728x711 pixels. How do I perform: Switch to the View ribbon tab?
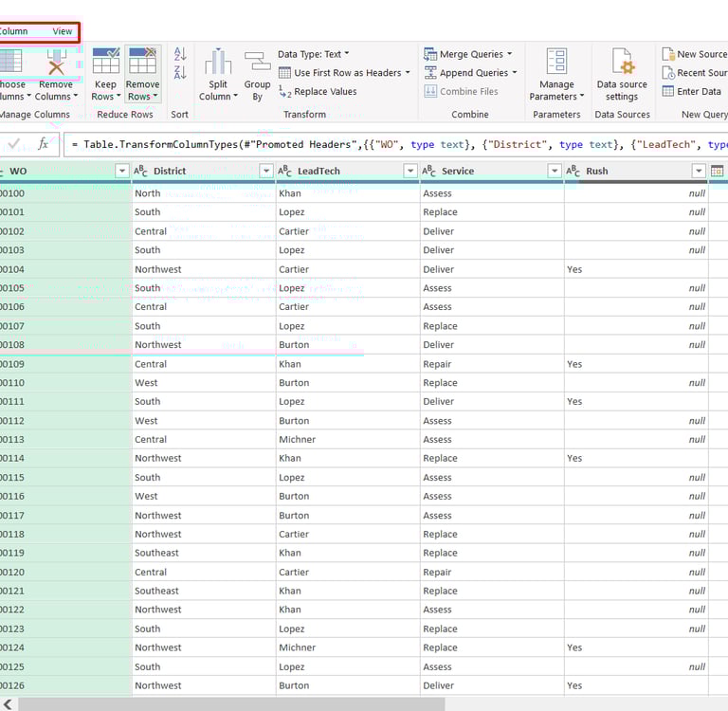pos(63,31)
